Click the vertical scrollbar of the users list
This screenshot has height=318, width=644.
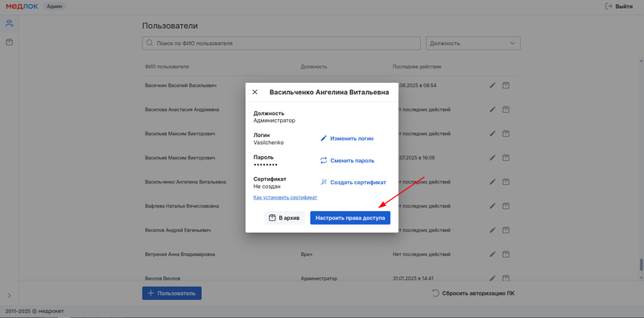pos(641,265)
